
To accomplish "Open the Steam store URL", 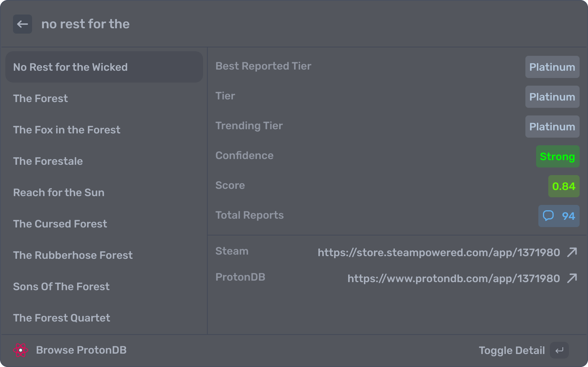I will point(439,252).
